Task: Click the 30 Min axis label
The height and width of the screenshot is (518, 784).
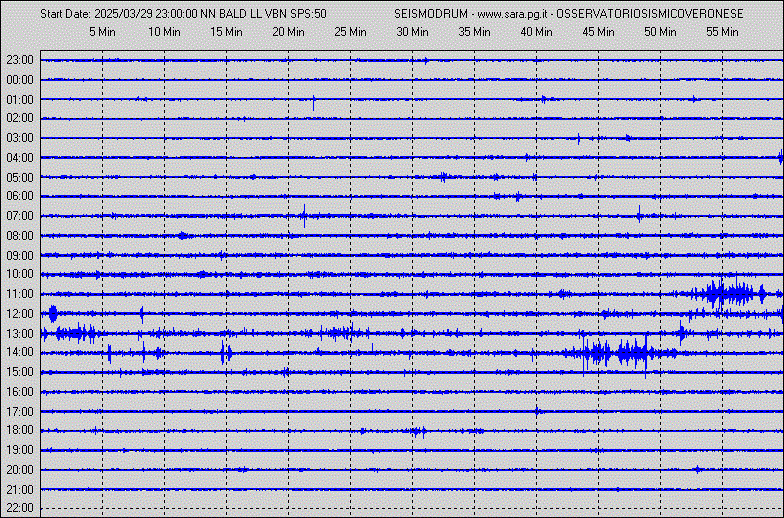Action: pos(412,32)
